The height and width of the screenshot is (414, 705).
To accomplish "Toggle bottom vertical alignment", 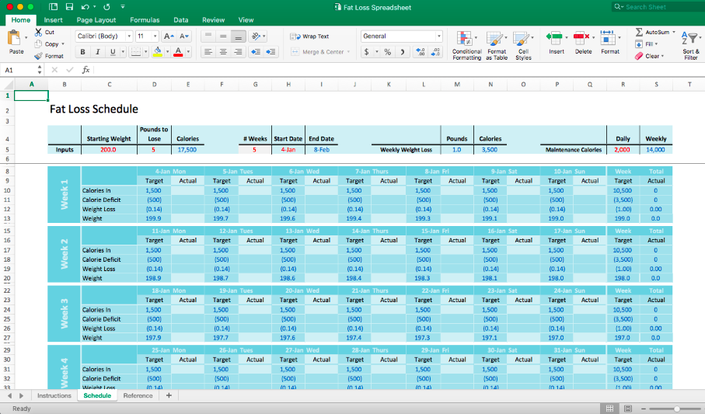I will (x=238, y=36).
